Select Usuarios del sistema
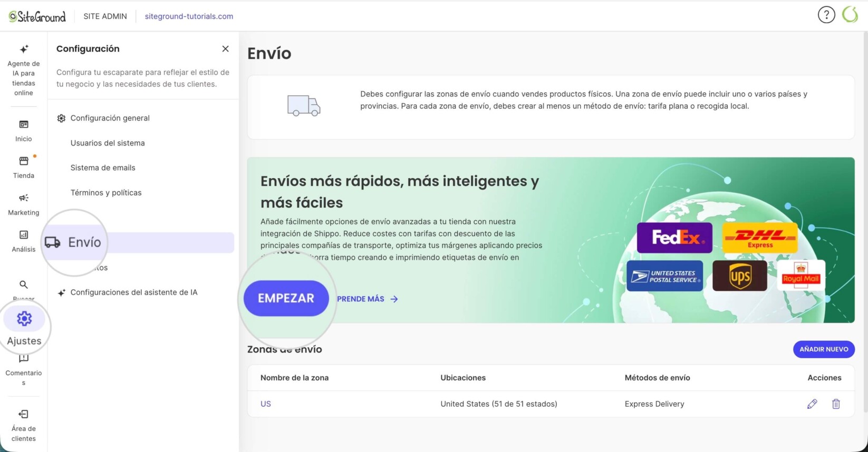The image size is (868, 452). [108, 143]
